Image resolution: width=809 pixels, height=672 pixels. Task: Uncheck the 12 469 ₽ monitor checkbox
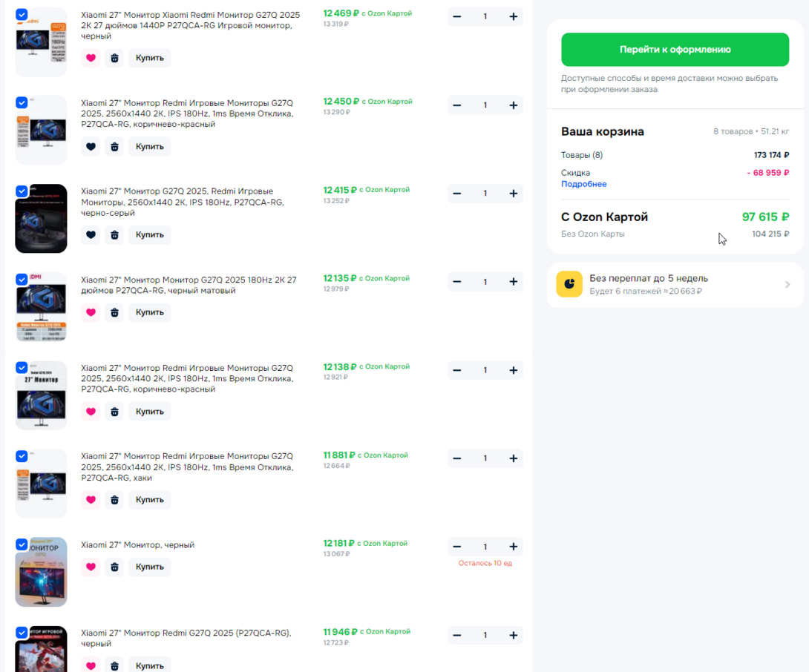pos(22,15)
